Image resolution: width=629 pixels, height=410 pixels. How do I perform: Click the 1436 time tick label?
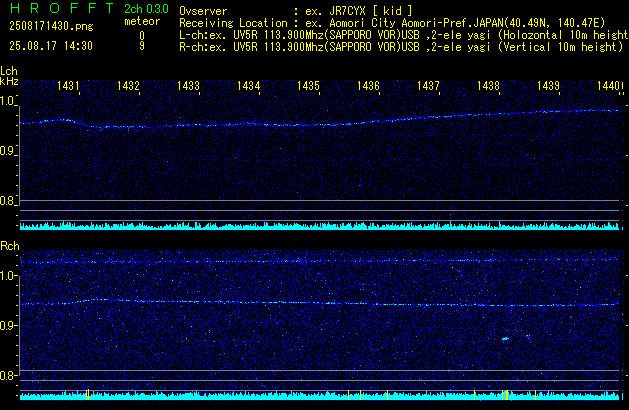pos(368,86)
